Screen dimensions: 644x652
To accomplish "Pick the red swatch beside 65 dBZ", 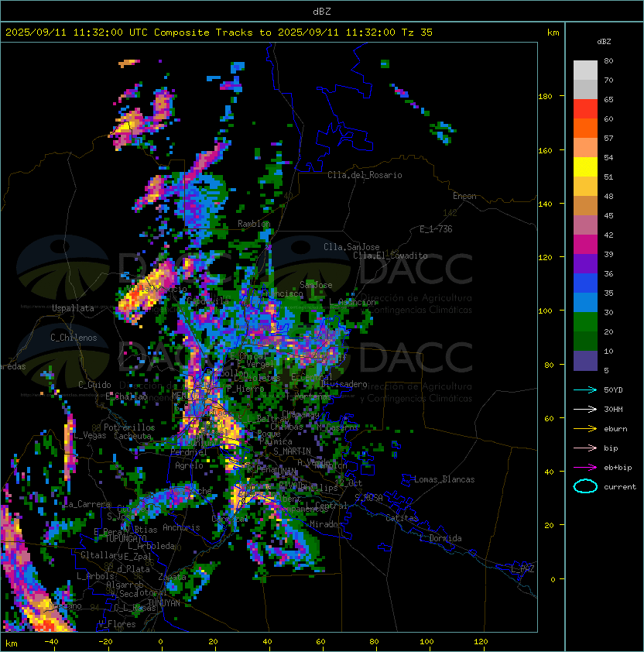I will click(585, 109).
